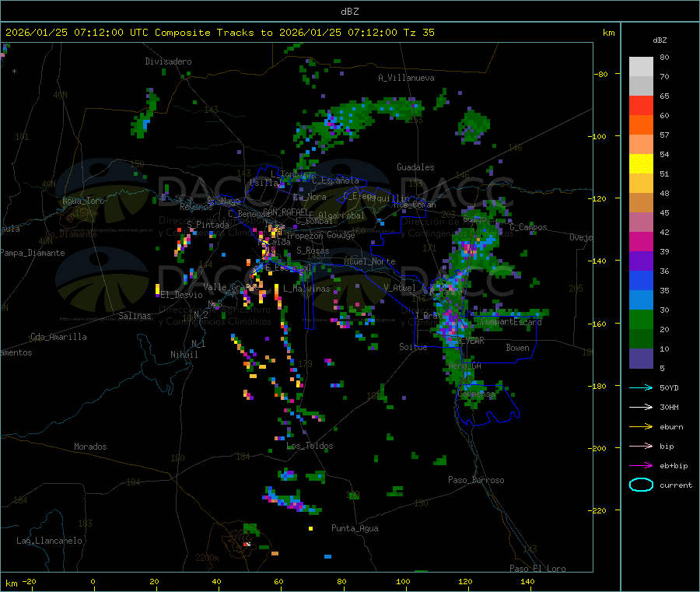Click the white 30HM arrow icon

(x=641, y=407)
